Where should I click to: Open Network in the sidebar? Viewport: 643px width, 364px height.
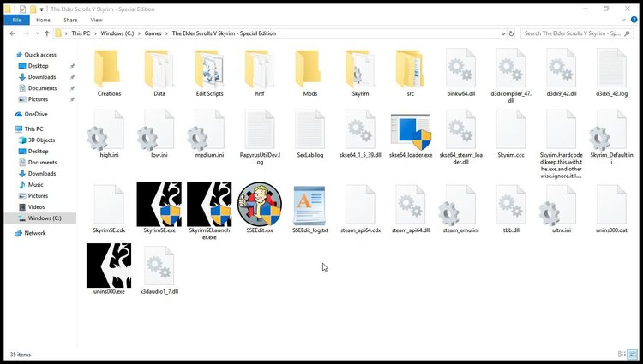point(35,233)
